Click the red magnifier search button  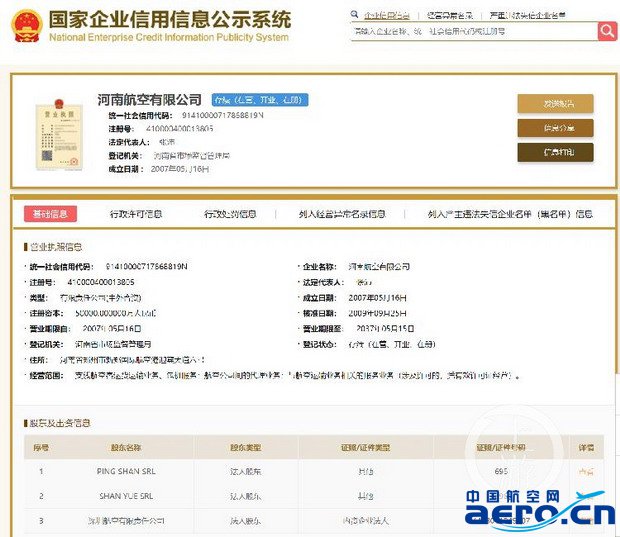point(607,31)
